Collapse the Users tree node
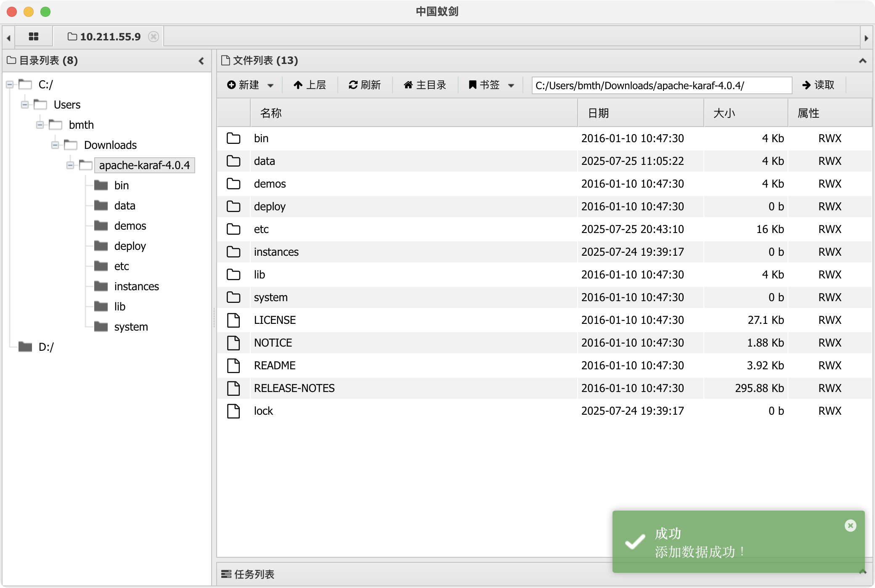The image size is (875, 588). pyautogui.click(x=25, y=105)
